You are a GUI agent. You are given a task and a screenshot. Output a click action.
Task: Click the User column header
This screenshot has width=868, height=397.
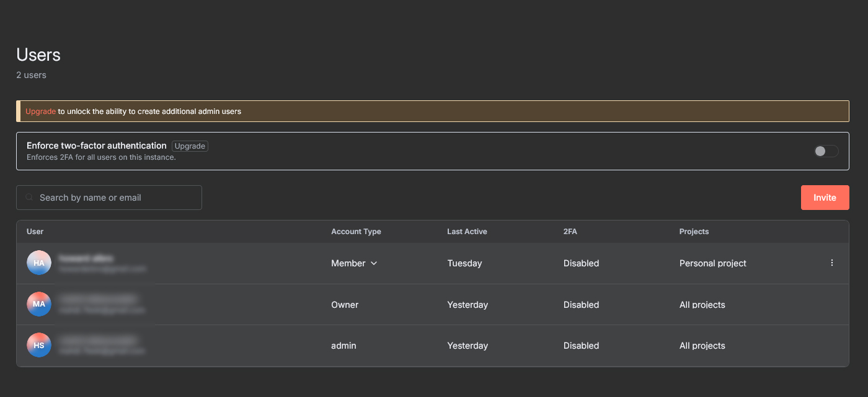35,232
